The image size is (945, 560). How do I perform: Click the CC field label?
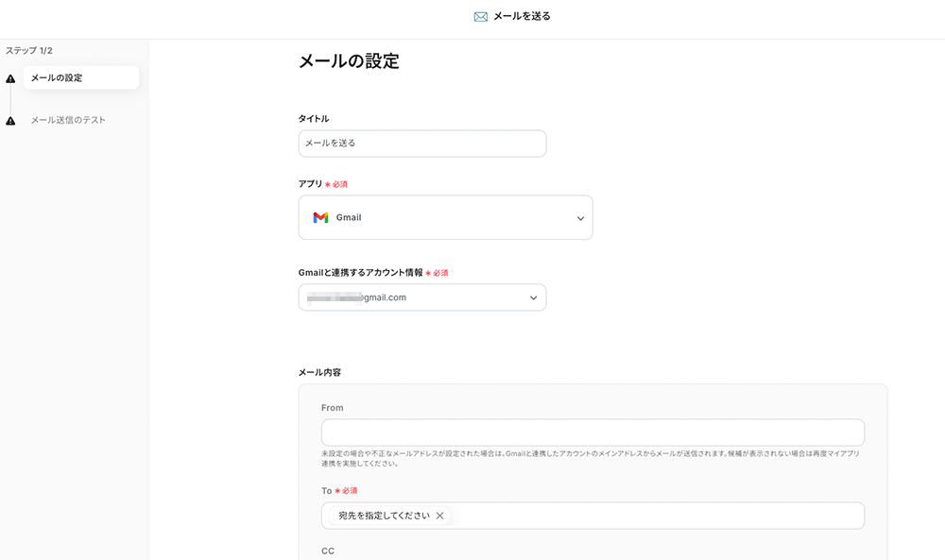[328, 551]
